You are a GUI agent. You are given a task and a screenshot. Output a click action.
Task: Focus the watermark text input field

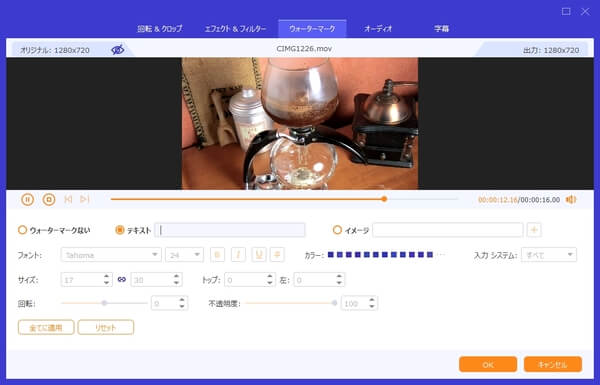click(x=230, y=230)
